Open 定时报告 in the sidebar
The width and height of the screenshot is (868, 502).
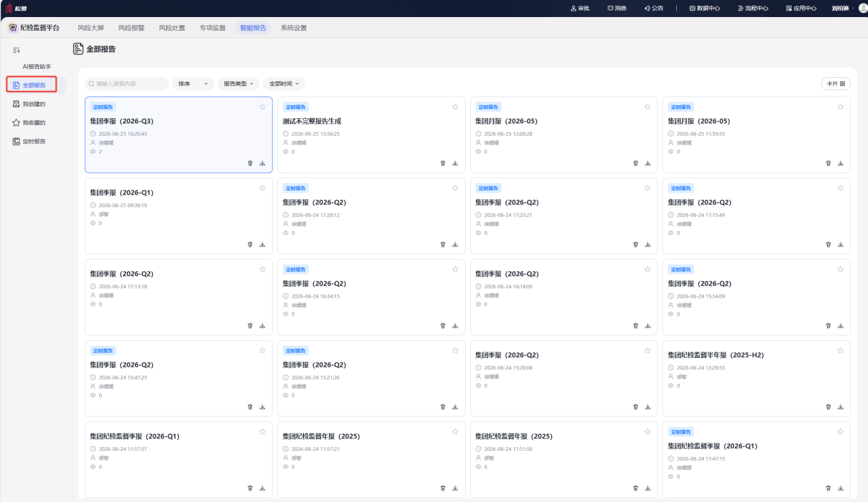point(34,141)
